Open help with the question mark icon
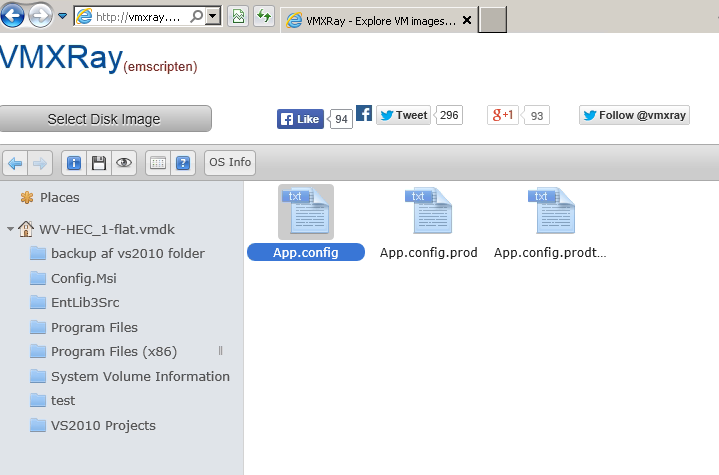The image size is (719, 475). point(182,163)
